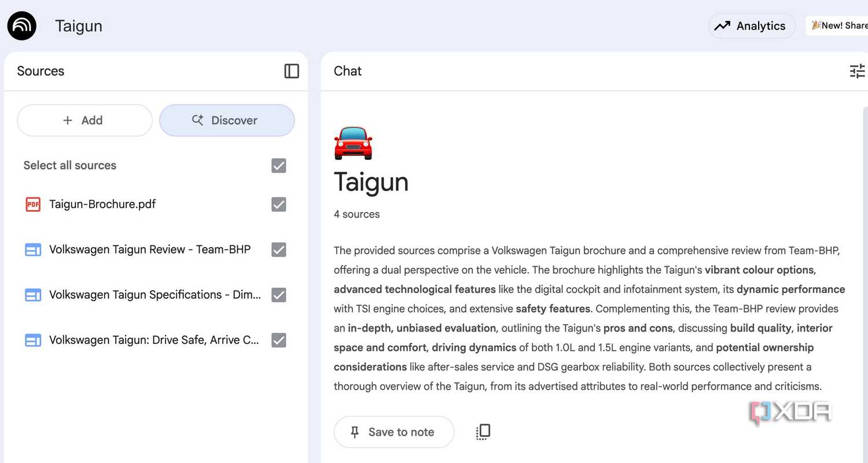
Task: Copy summary with the copy icon
Action: 483,432
